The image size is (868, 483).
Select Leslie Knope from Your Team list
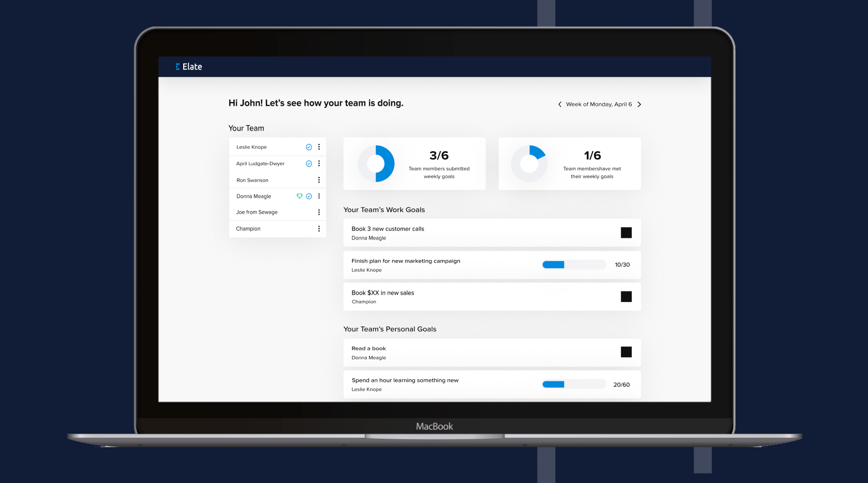point(251,147)
